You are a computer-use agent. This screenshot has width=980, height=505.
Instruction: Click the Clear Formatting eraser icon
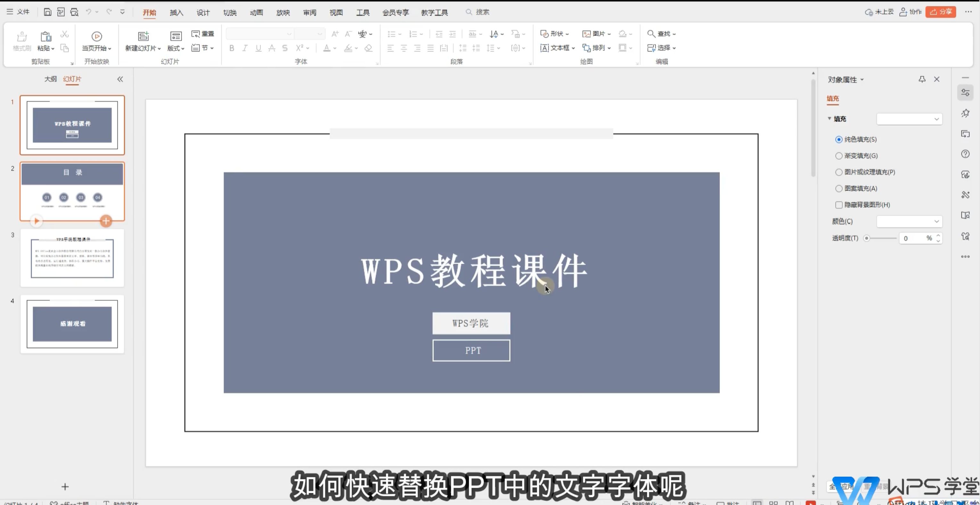[368, 48]
